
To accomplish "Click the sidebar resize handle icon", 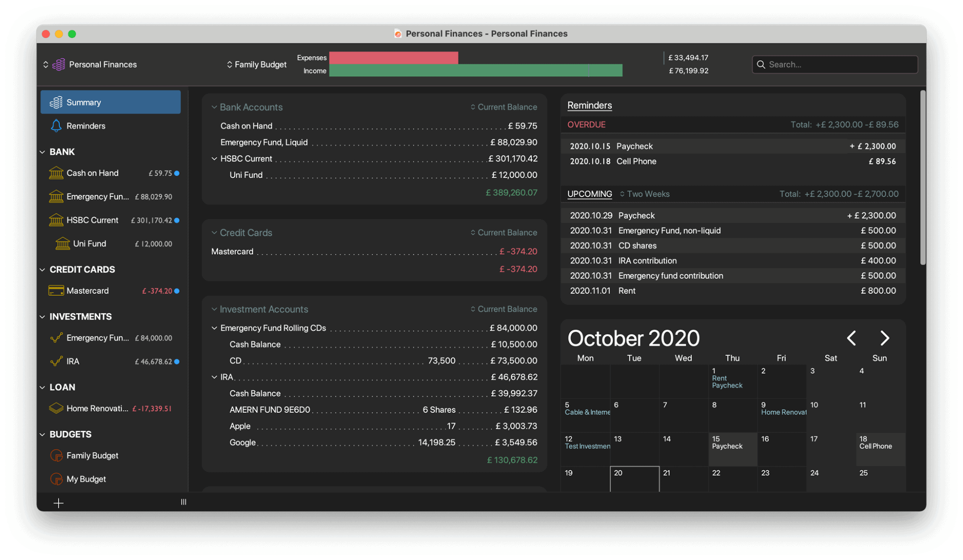I will [x=184, y=502].
